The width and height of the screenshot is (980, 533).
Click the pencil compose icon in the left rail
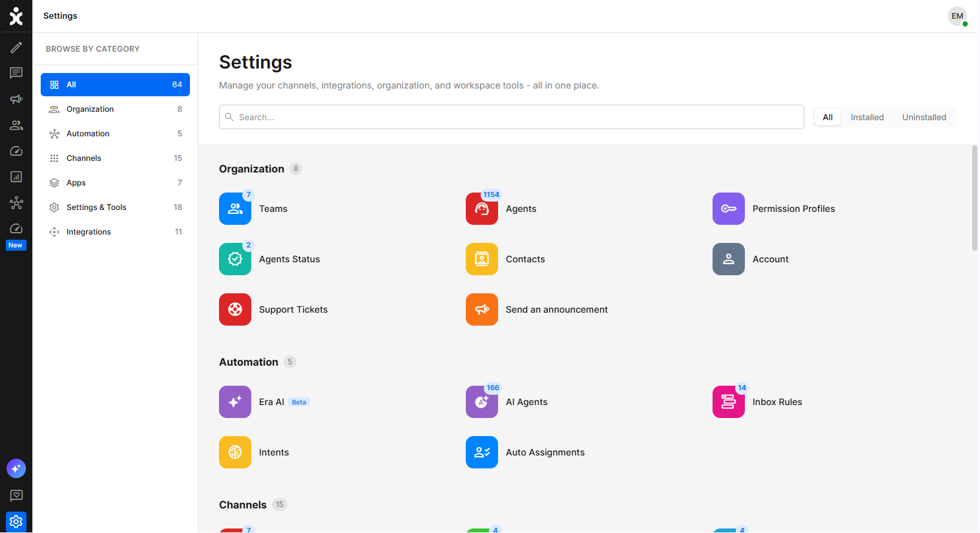point(16,47)
